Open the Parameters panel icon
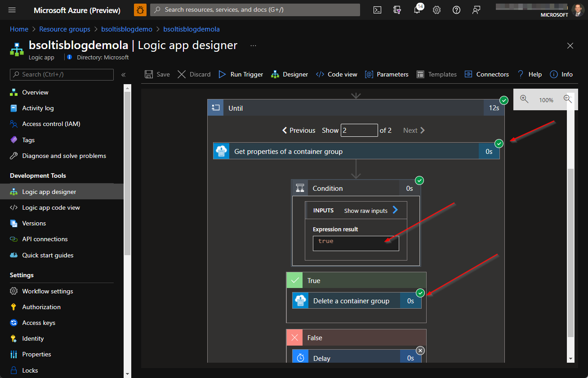Screen dimensions: 588x378 [369, 74]
